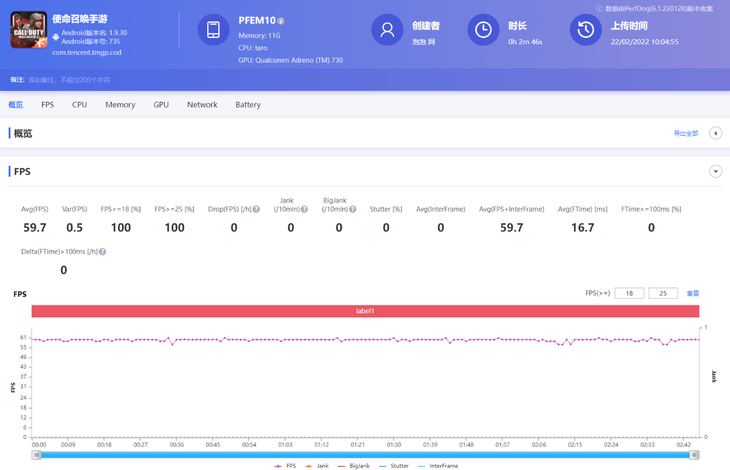Click the export all link
The height and width of the screenshot is (470, 730).
click(686, 133)
